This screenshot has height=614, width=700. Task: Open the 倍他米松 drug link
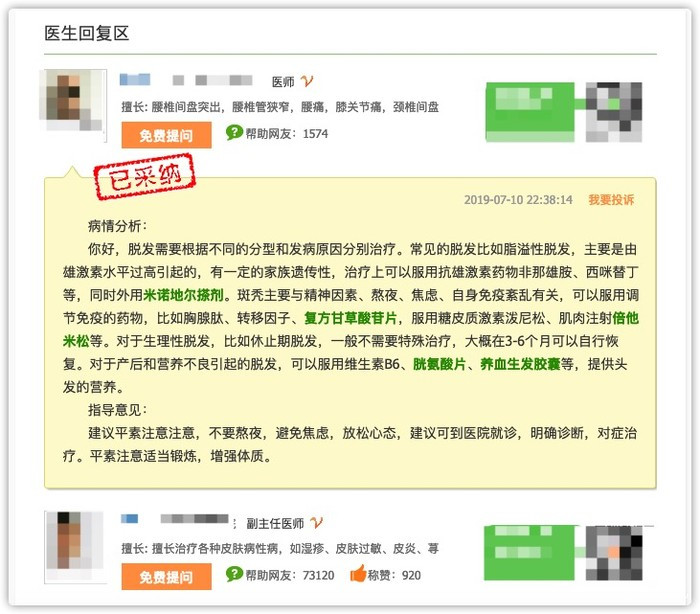tap(625, 318)
